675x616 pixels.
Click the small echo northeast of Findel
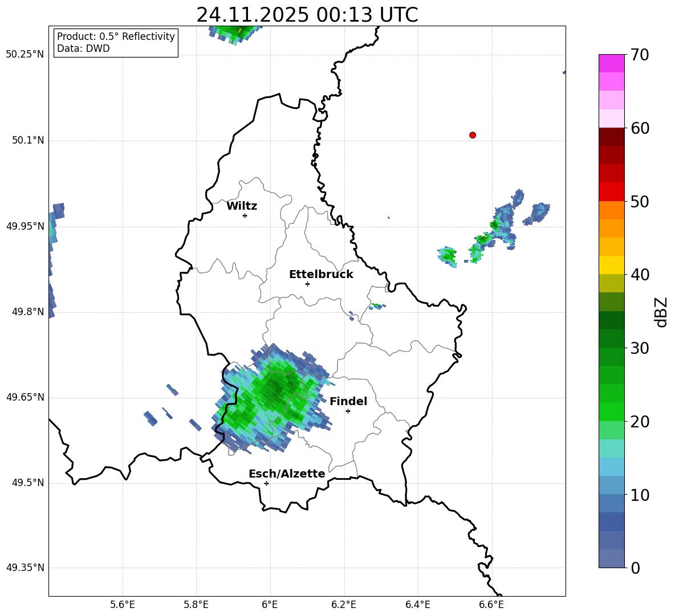[x=377, y=306]
